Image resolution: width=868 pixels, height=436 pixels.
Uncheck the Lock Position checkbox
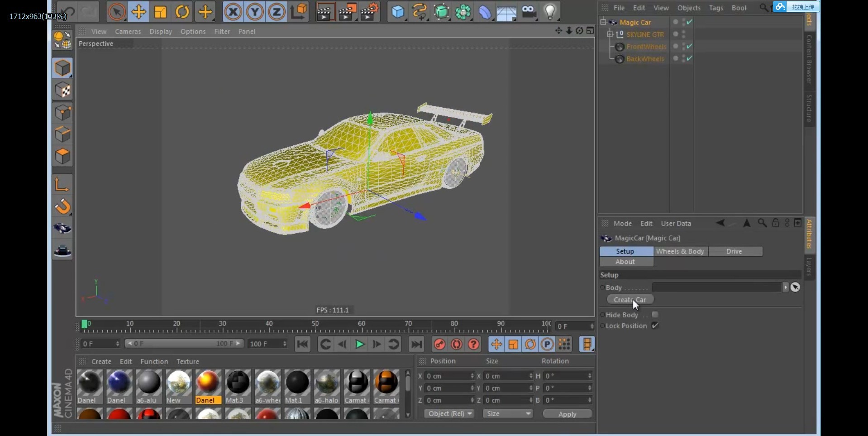[655, 326]
